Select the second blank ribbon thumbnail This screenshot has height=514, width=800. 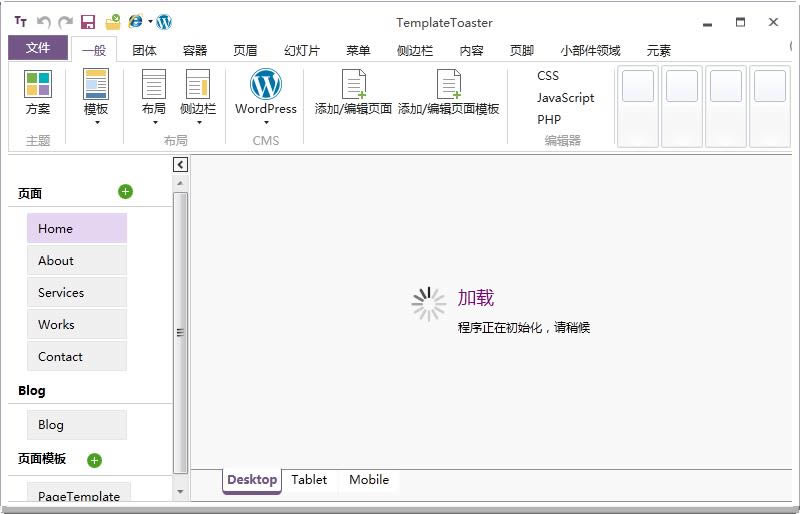click(682, 106)
